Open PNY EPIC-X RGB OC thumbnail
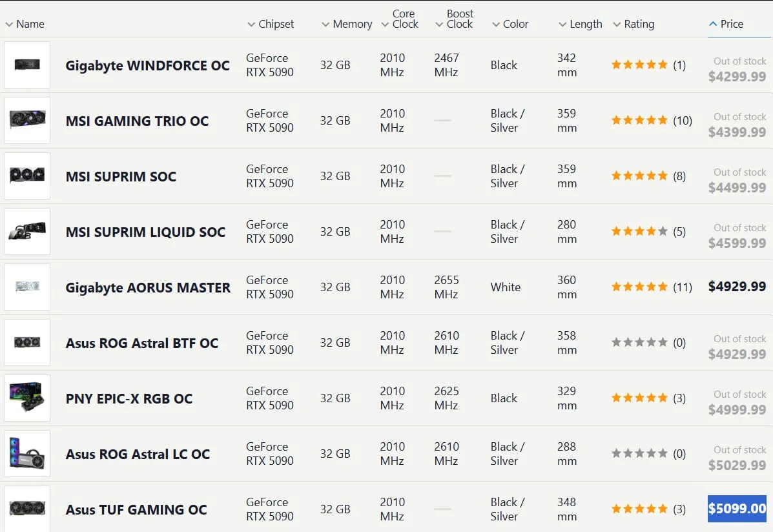Screen dimensions: 773x532 (x=27, y=398)
